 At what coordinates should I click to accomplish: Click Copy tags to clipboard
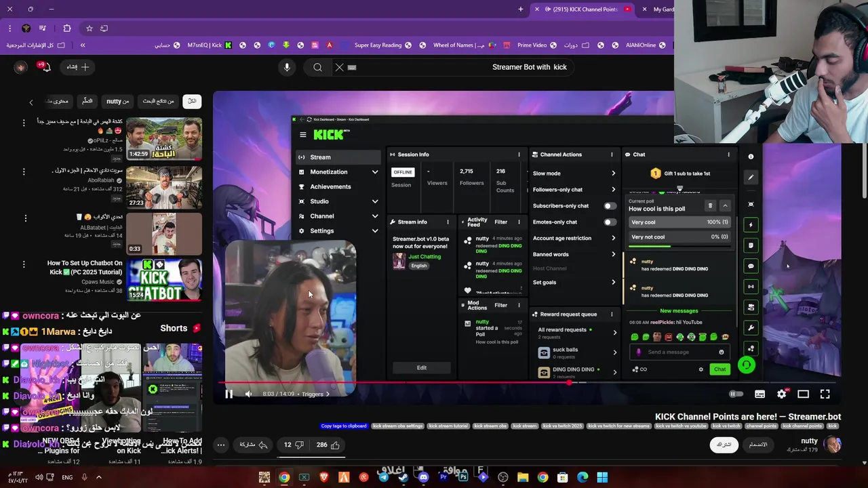344,426
